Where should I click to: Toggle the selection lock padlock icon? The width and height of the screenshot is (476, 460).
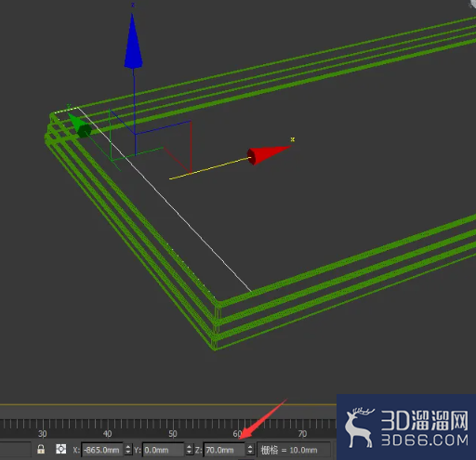pyautogui.click(x=41, y=449)
